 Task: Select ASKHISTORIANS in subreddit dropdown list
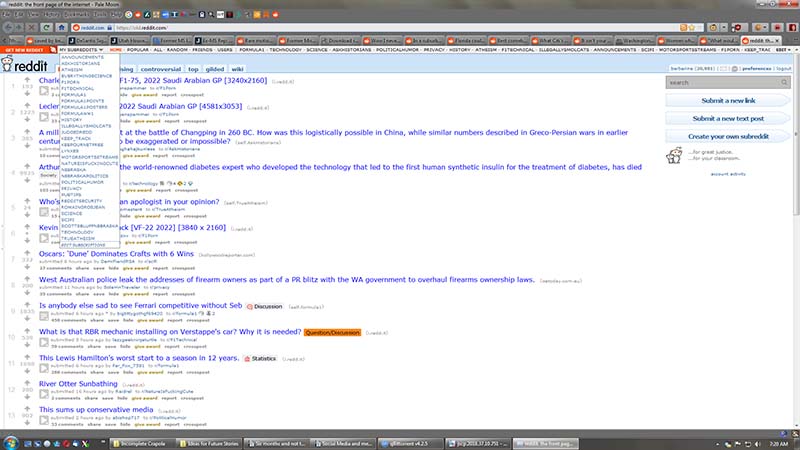click(x=80, y=63)
